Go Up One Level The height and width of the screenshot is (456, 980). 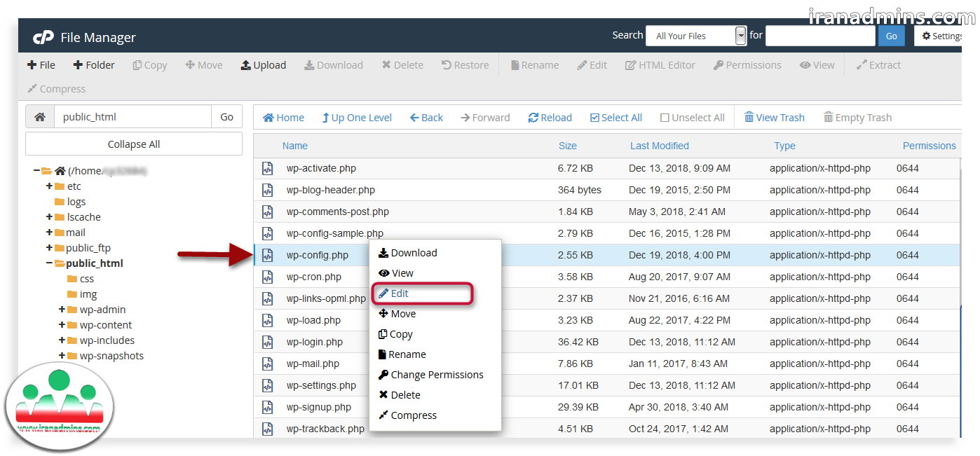(x=357, y=118)
